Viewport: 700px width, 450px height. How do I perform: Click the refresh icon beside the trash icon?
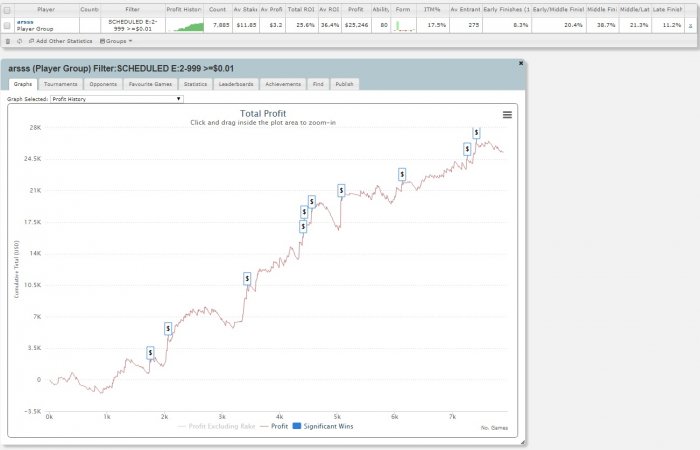coord(19,41)
